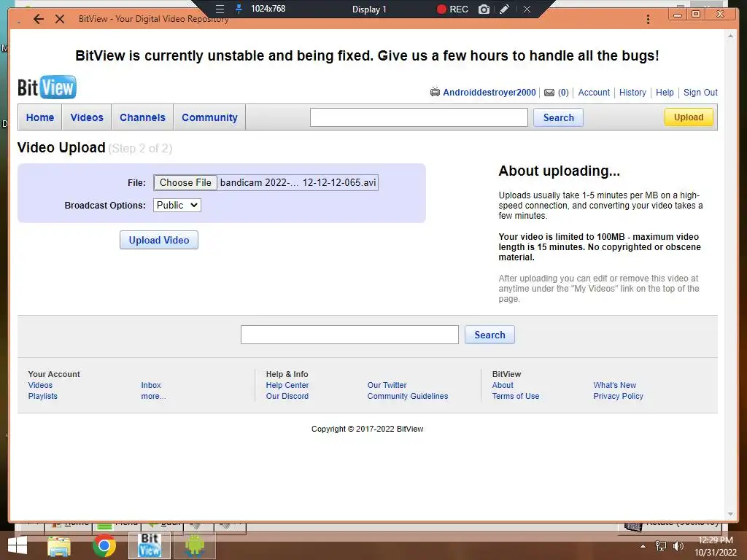The height and width of the screenshot is (560, 747).
Task: Click the Upload Video button
Action: point(158,240)
